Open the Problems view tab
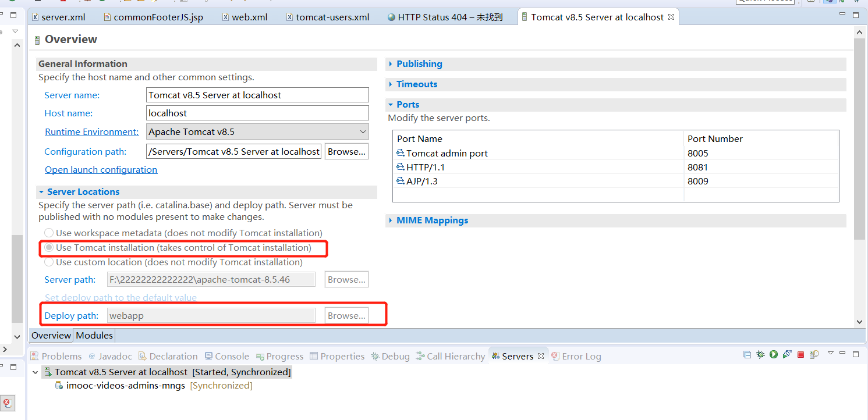868x420 pixels. 56,356
